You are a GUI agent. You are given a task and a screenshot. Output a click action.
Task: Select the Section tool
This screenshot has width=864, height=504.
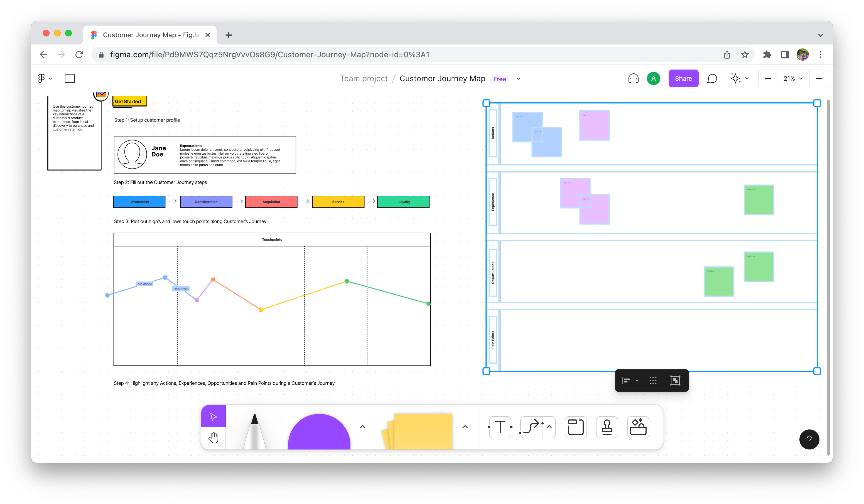pos(576,427)
